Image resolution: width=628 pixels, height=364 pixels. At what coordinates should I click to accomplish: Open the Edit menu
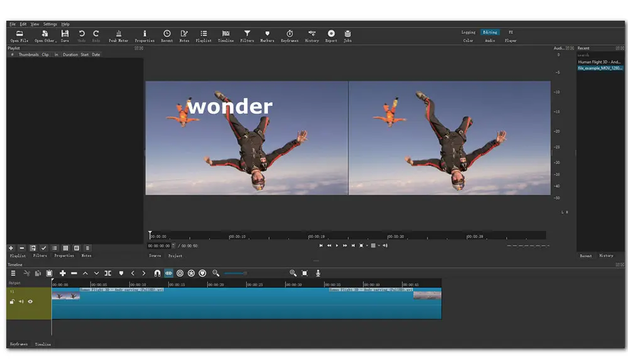coord(23,24)
